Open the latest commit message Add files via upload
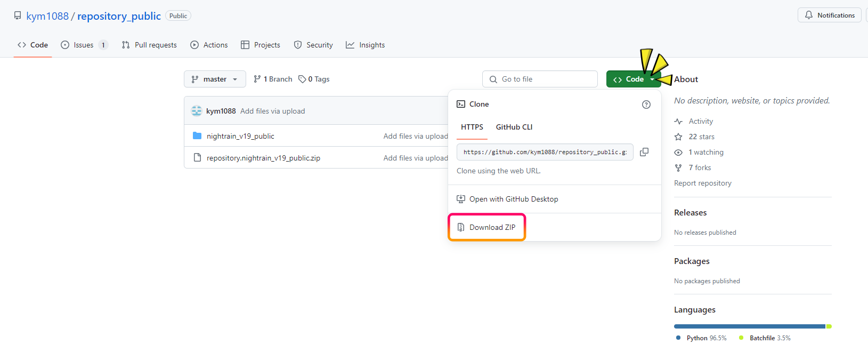This screenshot has height=360, width=868. 272,111
